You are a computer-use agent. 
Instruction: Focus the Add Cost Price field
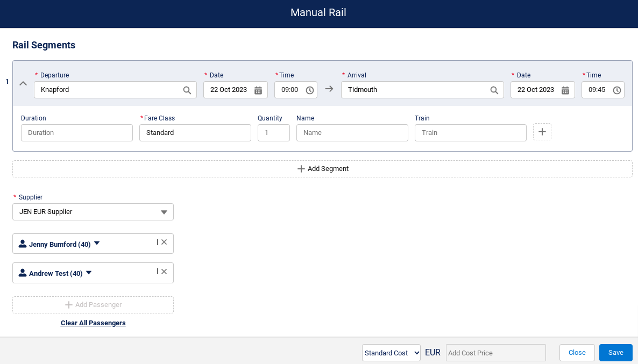(495, 353)
